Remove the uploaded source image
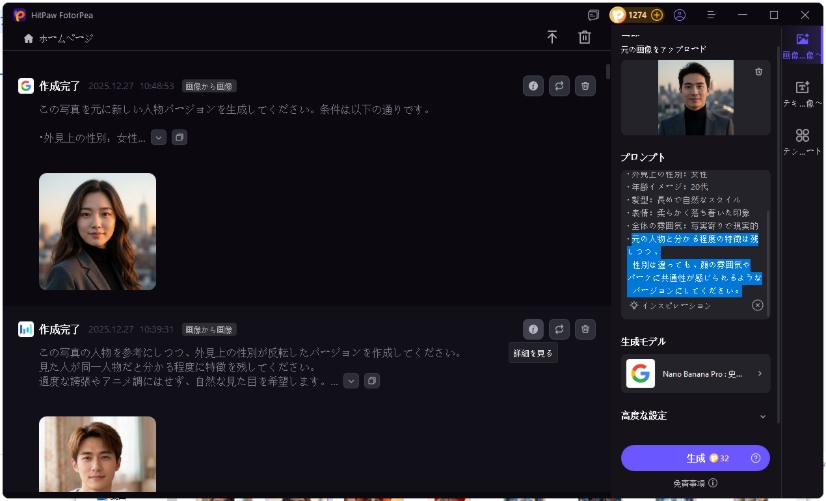Image resolution: width=826 pixels, height=501 pixels. (x=759, y=72)
